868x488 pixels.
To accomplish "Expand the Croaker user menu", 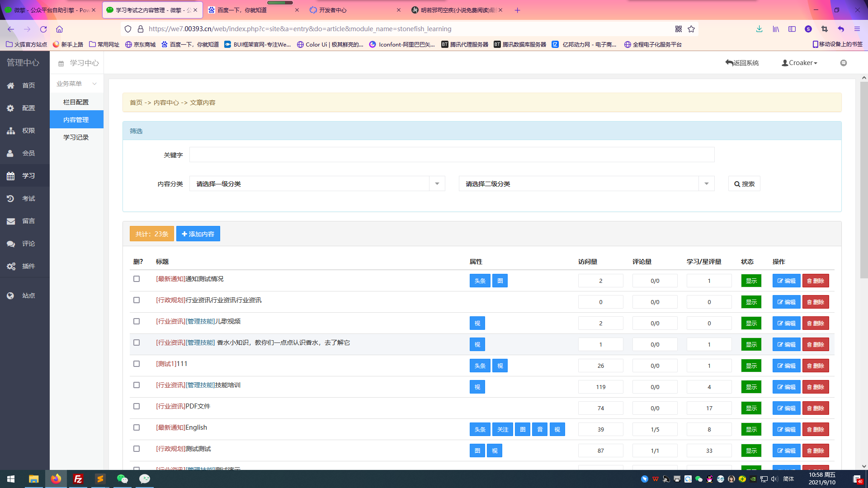I will [x=800, y=63].
